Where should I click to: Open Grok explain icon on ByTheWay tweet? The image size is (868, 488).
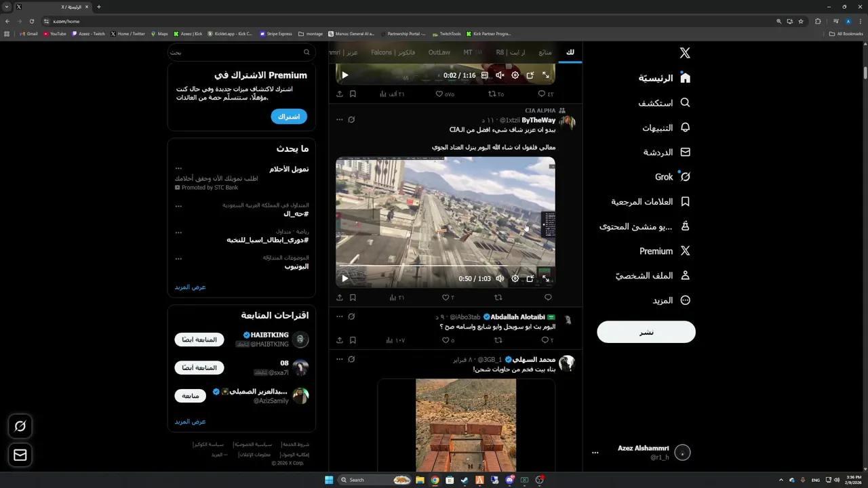point(351,120)
